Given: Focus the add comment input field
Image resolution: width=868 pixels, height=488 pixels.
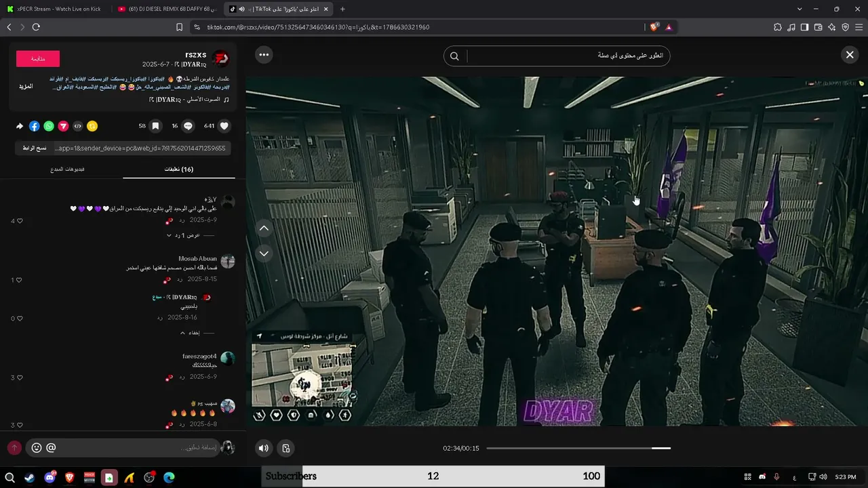Looking at the screenshot, I should pos(123,448).
